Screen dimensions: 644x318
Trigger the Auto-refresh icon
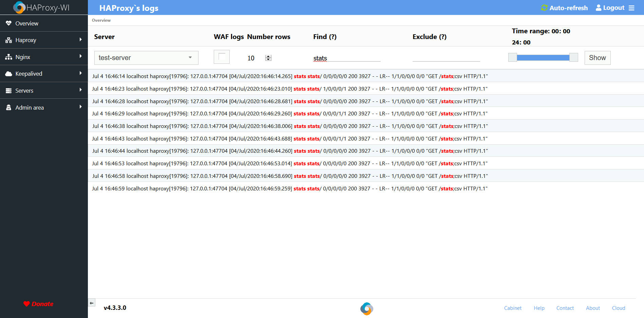point(544,7)
